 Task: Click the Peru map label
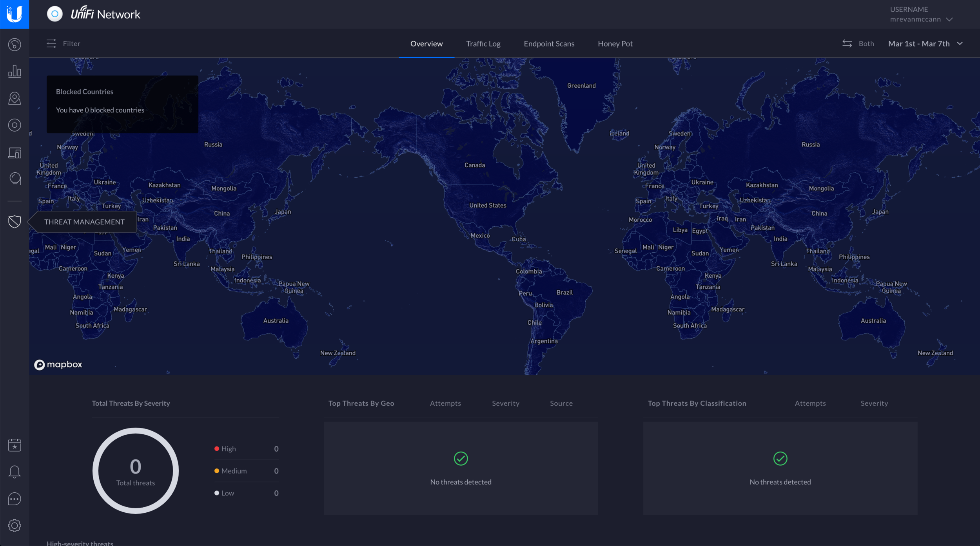525,293
